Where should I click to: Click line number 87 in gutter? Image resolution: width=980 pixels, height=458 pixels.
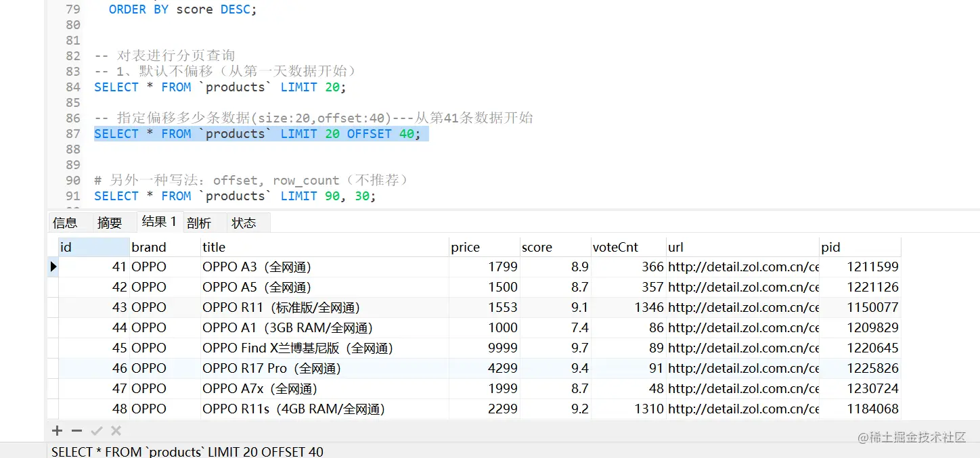click(73, 134)
